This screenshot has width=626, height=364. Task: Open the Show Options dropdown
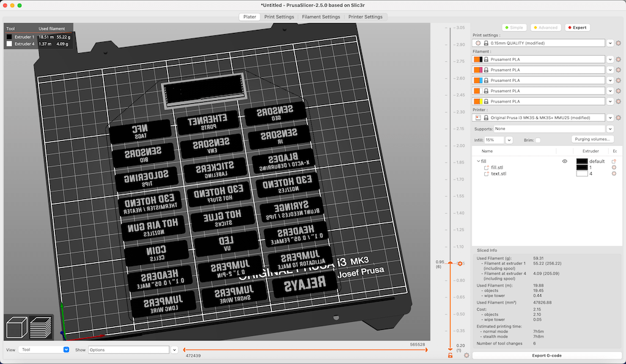coord(174,349)
